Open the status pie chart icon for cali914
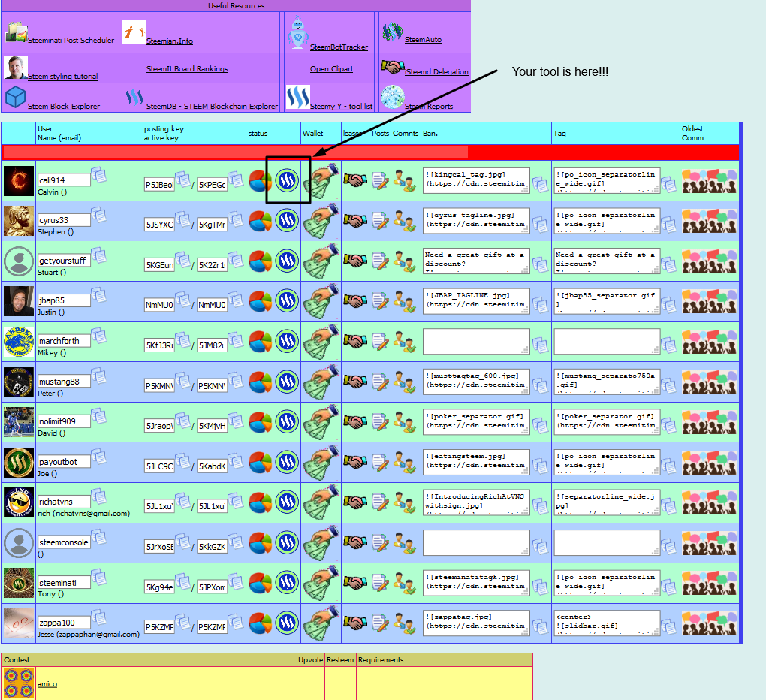766x700 pixels. pos(261,181)
